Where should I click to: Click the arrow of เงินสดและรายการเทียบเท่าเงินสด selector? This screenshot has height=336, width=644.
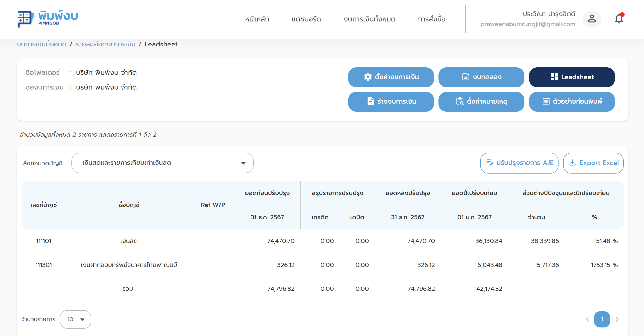point(243,163)
